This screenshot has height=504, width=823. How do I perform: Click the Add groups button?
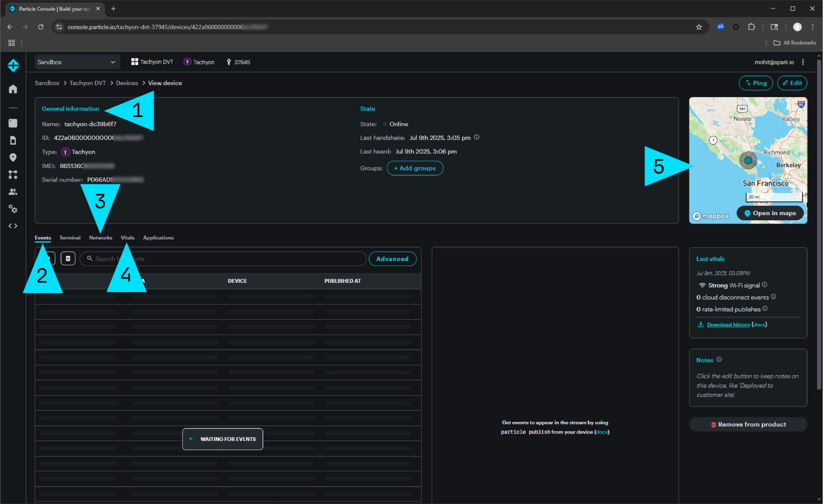(415, 168)
